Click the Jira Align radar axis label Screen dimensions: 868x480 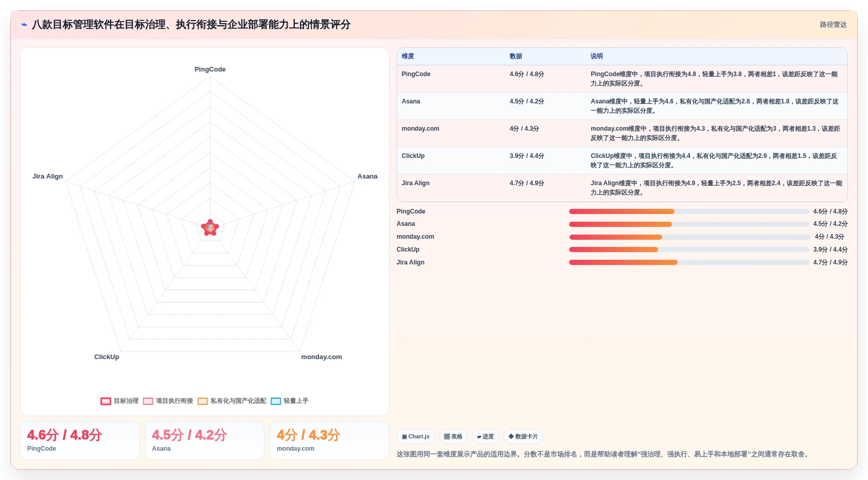pos(48,176)
